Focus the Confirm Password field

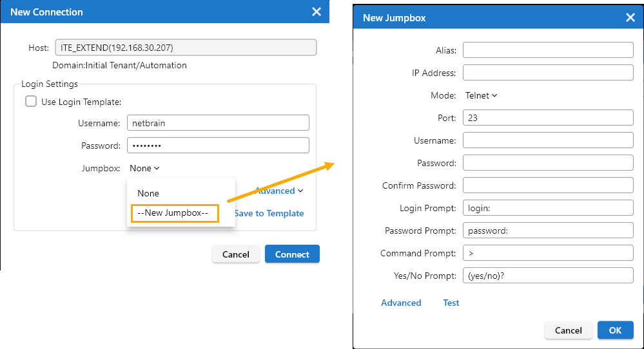[x=548, y=185]
